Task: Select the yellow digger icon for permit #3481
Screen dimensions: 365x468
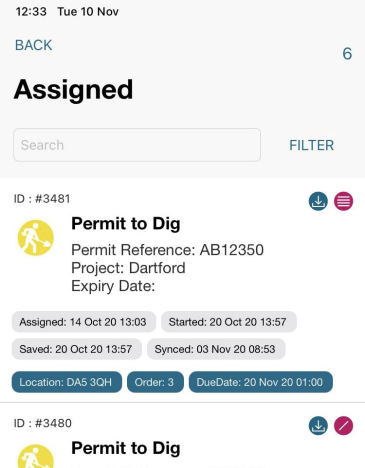Action: pos(36,238)
